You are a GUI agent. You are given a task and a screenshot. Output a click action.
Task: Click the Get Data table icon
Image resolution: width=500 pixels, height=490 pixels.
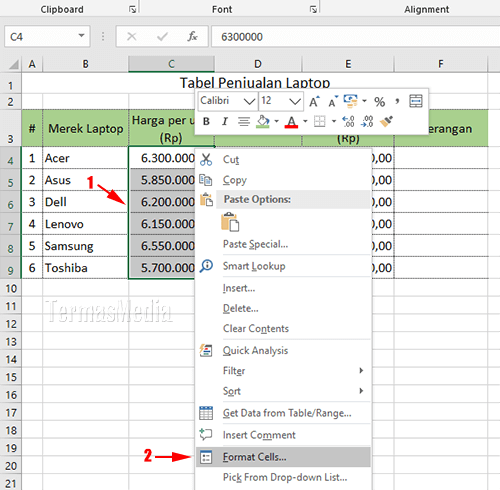[x=206, y=413]
